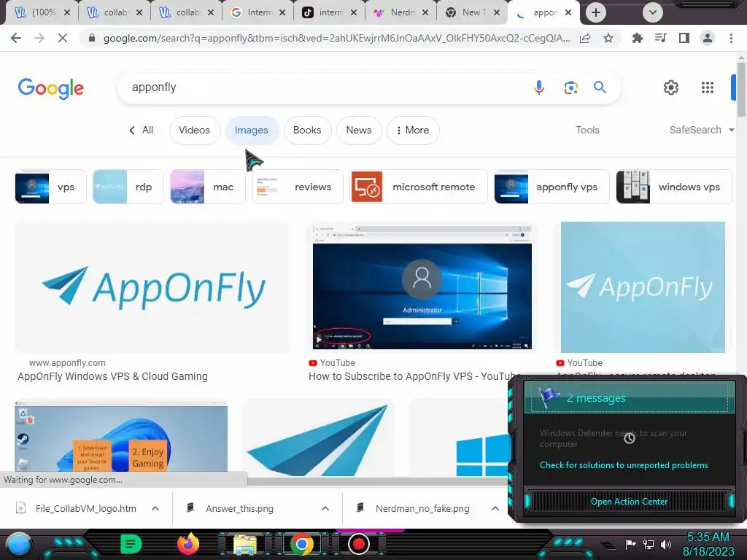747x560 pixels.
Task: Open the blue paper plane thumbnail
Action: pos(318,438)
